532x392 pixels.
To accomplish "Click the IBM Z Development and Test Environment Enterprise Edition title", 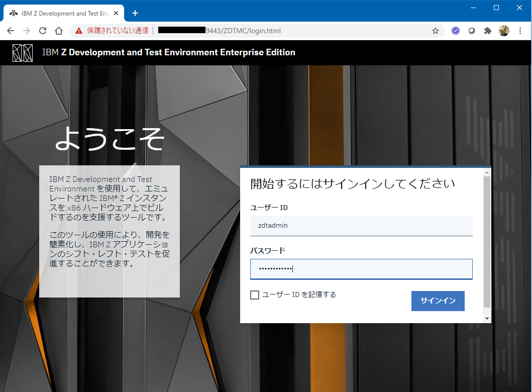I will click(x=169, y=52).
